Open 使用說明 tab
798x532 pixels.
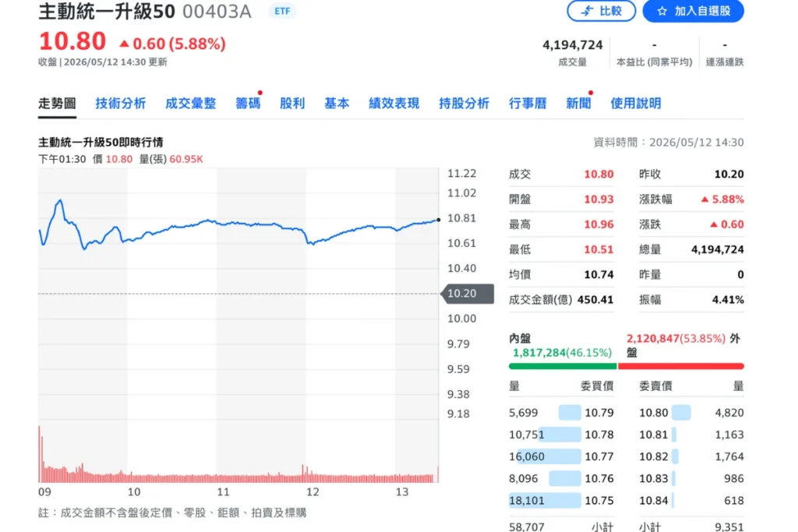pos(636,104)
